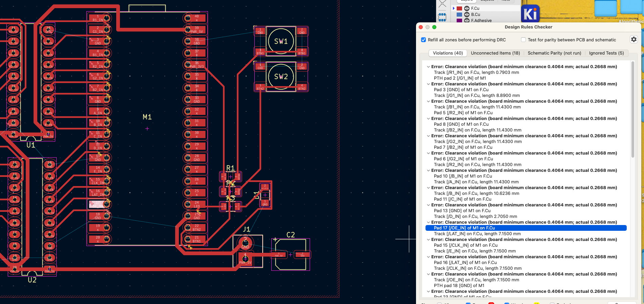Collapse the violation containing Pad 8 [GND] of M1
This screenshot has height=304, width=644.
pyautogui.click(x=429, y=119)
